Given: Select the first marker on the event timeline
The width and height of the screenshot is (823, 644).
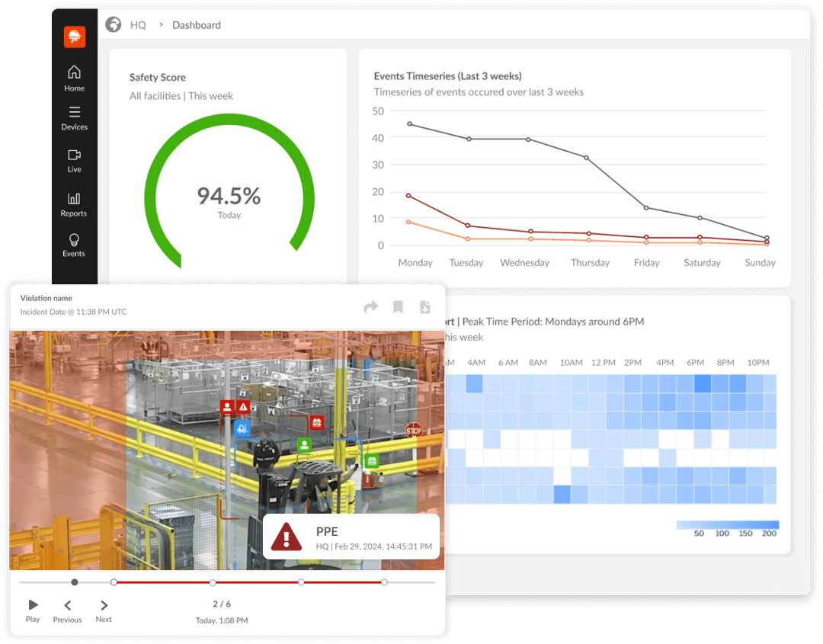Looking at the screenshot, I should click(74, 582).
